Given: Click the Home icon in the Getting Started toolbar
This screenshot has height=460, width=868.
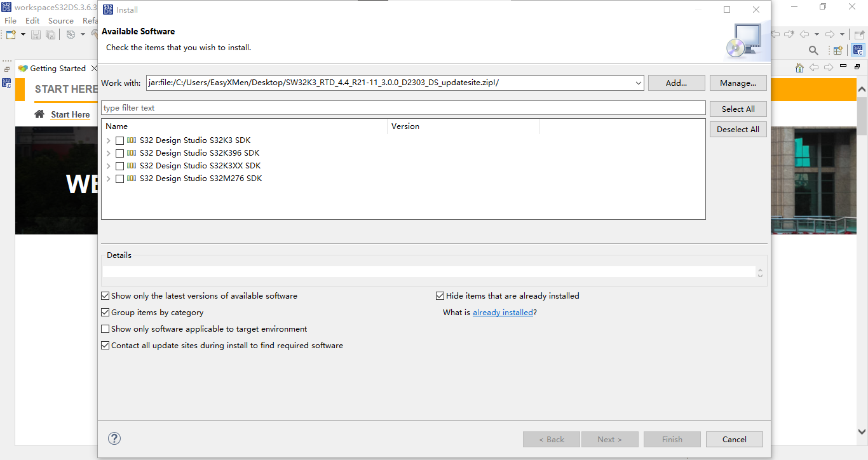Looking at the screenshot, I should tap(800, 68).
